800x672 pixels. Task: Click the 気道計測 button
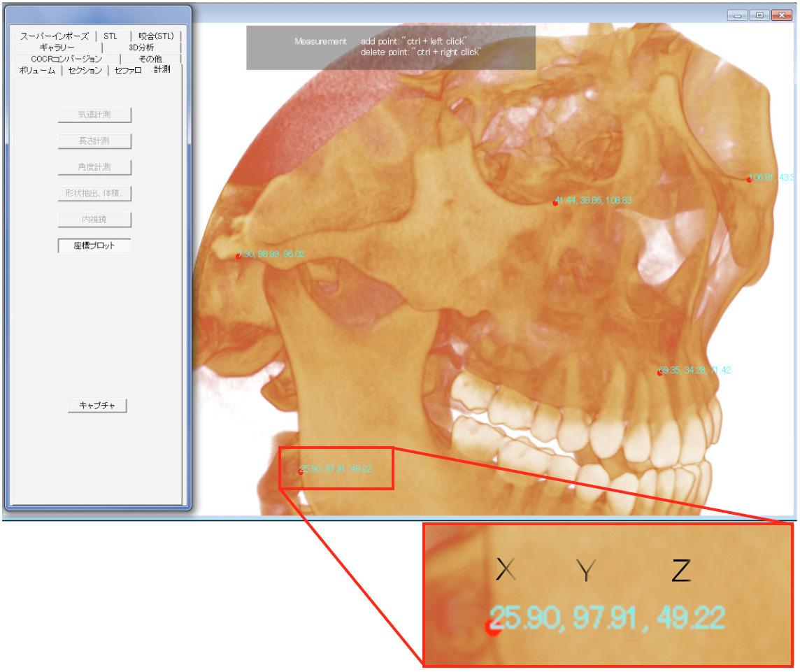tap(94, 115)
